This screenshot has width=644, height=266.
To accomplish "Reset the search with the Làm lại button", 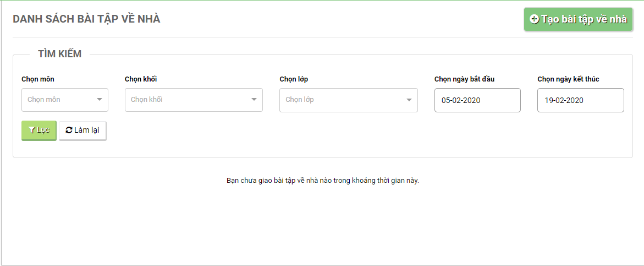I will [x=82, y=131].
